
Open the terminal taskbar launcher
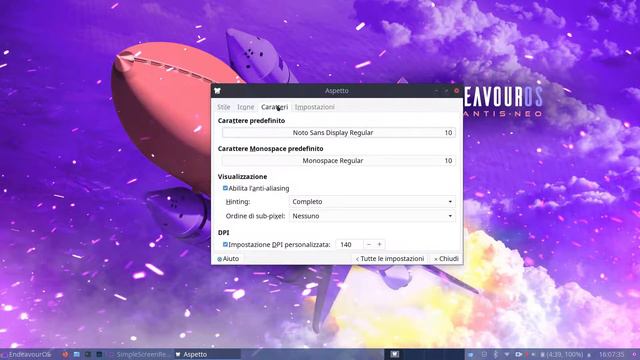coord(88,354)
